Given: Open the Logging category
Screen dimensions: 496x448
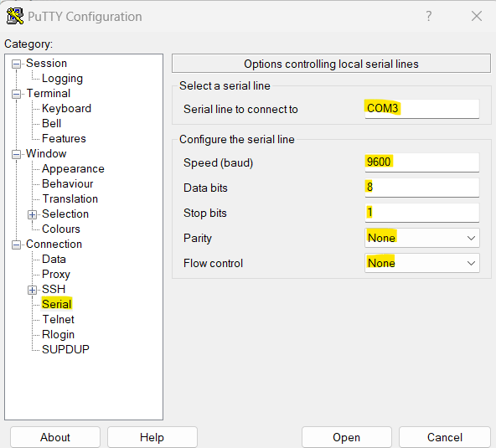Looking at the screenshot, I should [x=62, y=79].
